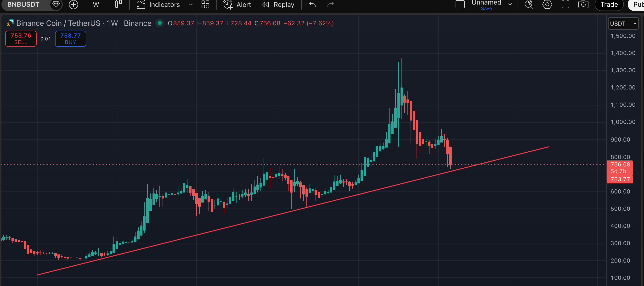Enter fullscreen mode
Viewport: 644px width, 286px height.
pos(565,5)
